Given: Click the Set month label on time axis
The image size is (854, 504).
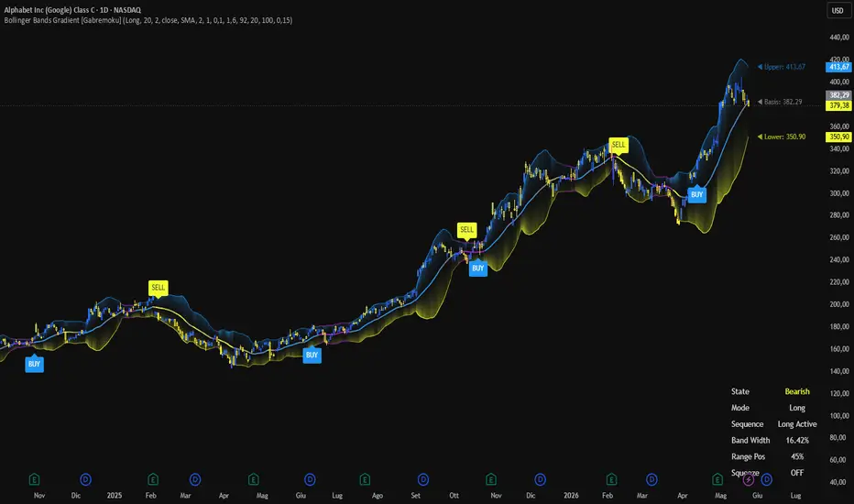Looking at the screenshot, I should click(416, 495).
